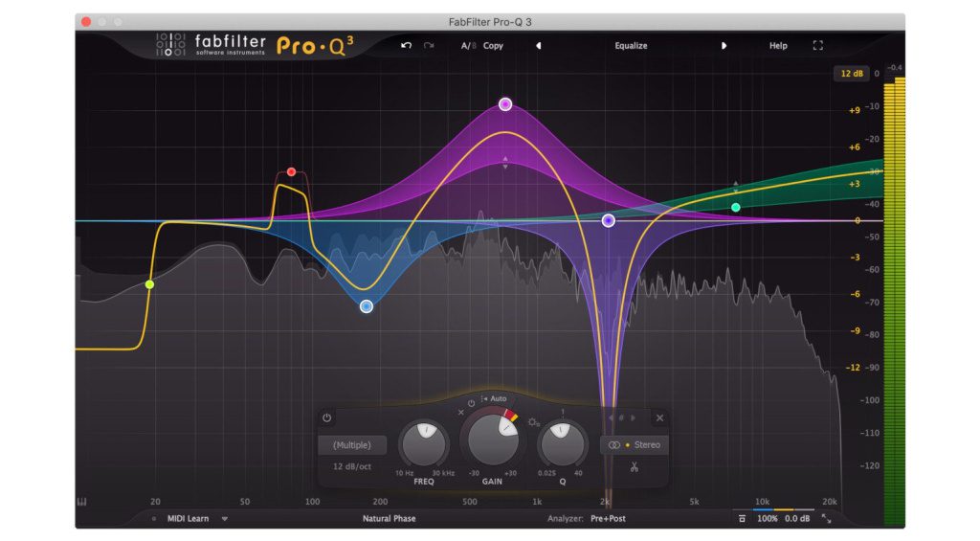Image resolution: width=980 pixels, height=541 pixels.
Task: Click the redo arrow in the top bar
Action: (429, 45)
